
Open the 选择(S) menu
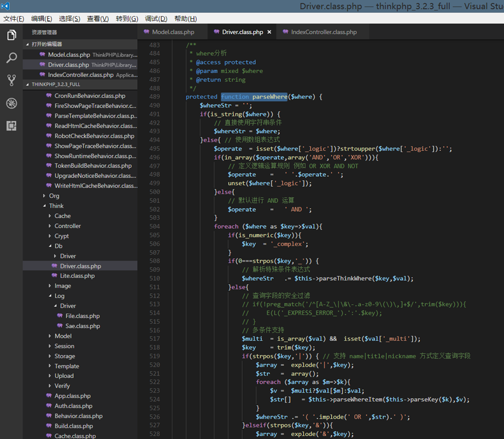(69, 19)
